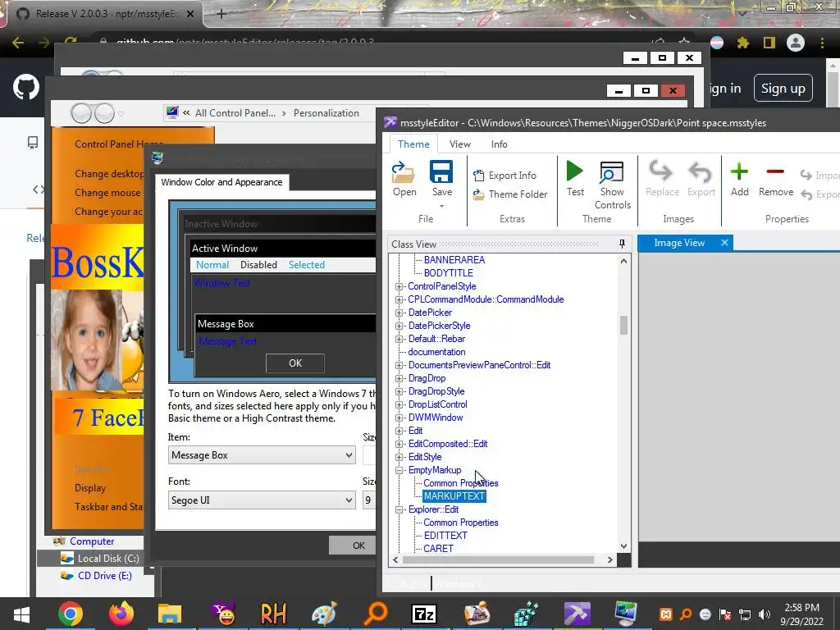Open Resource Hacker RH taskbar icon

[273, 614]
